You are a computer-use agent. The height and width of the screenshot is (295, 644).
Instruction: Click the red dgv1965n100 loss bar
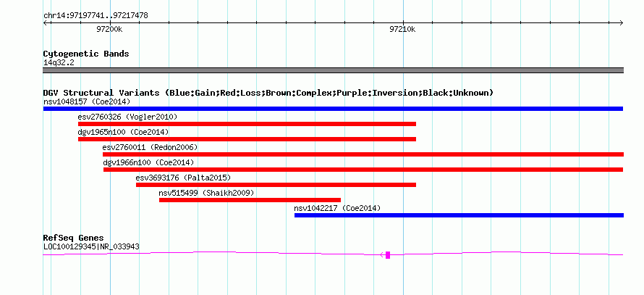(247, 139)
